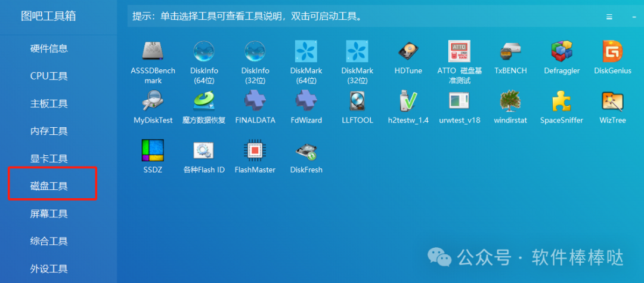Select the SpaceSniffer puzzle icon
The height and width of the screenshot is (283, 644).
pos(562,101)
